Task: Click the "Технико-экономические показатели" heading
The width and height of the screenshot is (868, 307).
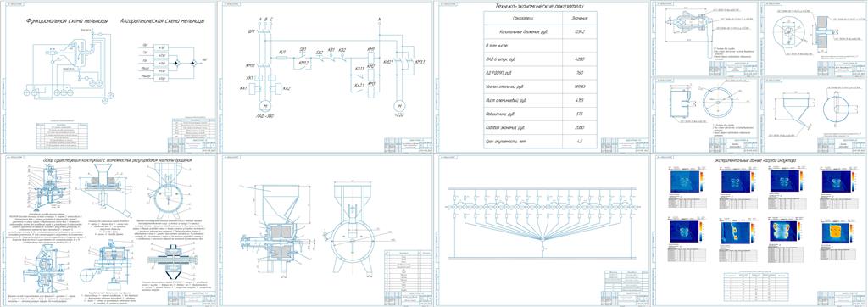Action: 541,6
